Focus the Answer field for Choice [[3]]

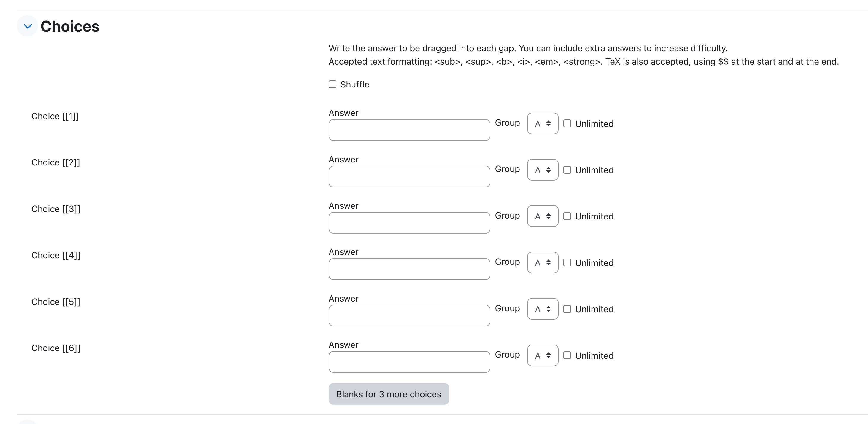(409, 223)
